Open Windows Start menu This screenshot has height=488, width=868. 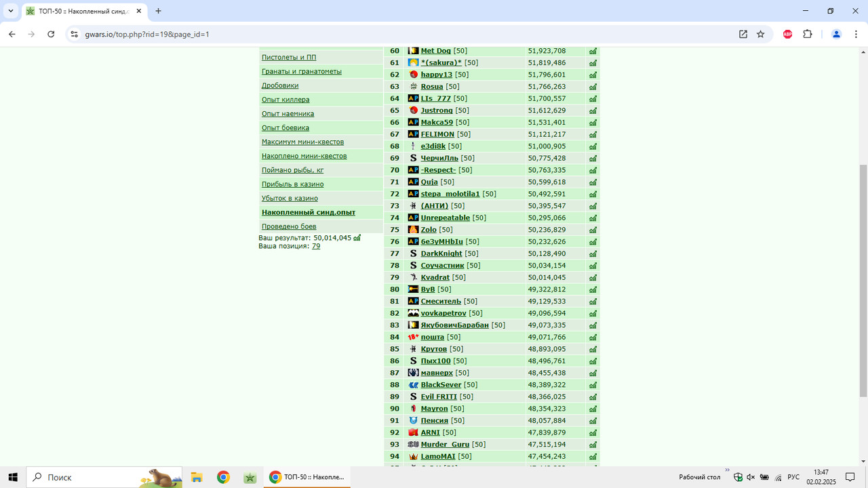coord(13,477)
